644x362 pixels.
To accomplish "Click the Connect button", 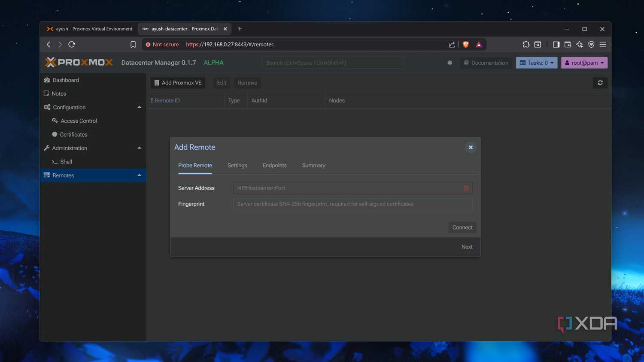I will tap(462, 227).
